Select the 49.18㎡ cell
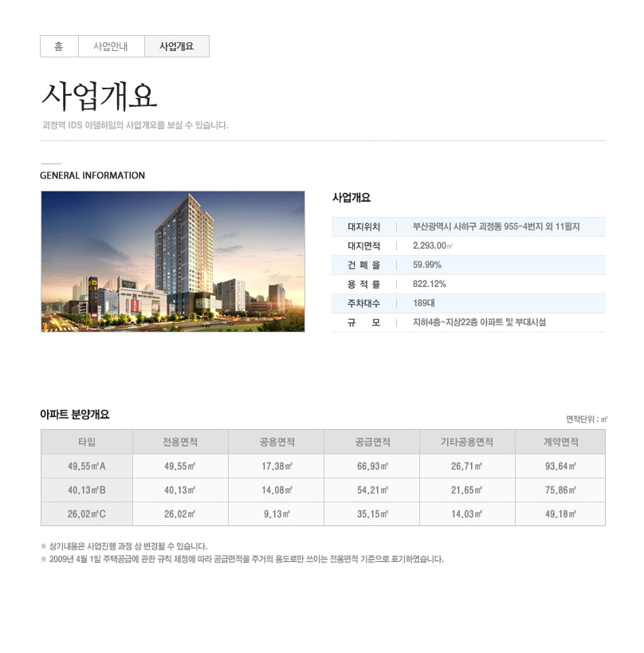644x653 pixels. point(561,514)
